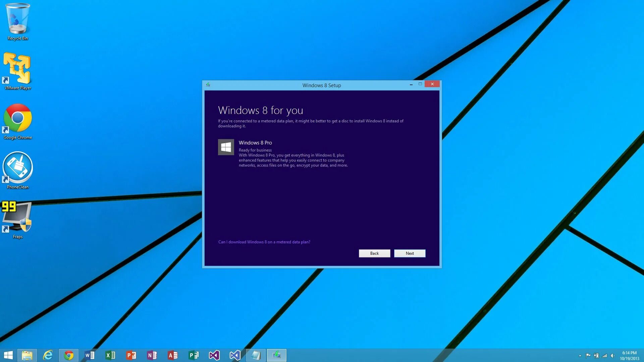Open PowerPoint from the taskbar

click(x=131, y=355)
